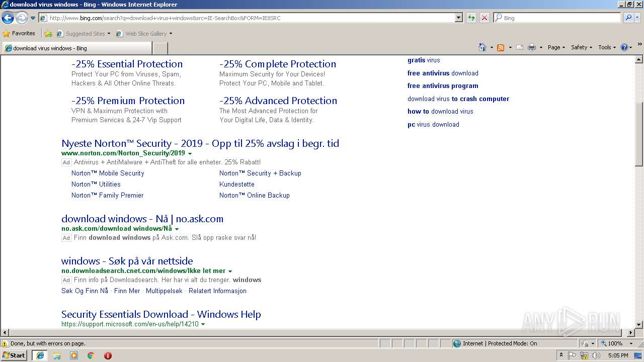The height and width of the screenshot is (362, 644).
Task: Open the Favorites star button
Action: pyautogui.click(x=19, y=33)
